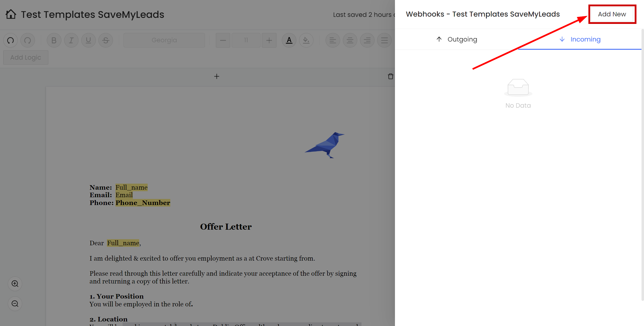Click the Offer Letter heading
The image size is (644, 326).
[226, 227]
